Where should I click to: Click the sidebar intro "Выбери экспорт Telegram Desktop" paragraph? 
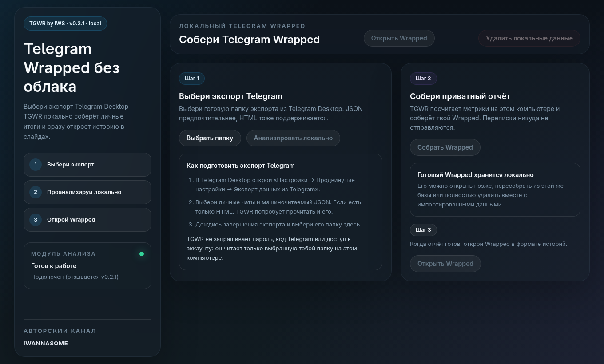[x=80, y=122]
